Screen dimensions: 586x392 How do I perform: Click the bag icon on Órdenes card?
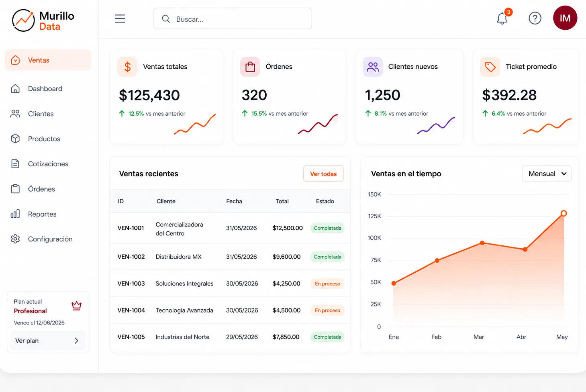[x=250, y=67]
